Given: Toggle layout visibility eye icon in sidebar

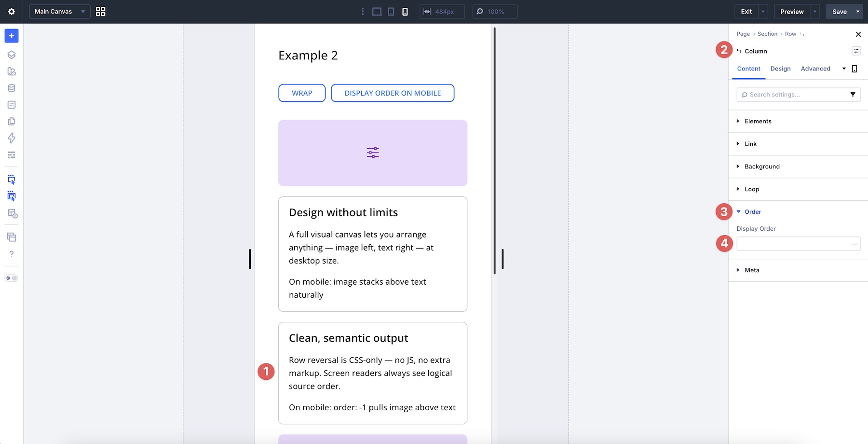Looking at the screenshot, I should click(13, 214).
